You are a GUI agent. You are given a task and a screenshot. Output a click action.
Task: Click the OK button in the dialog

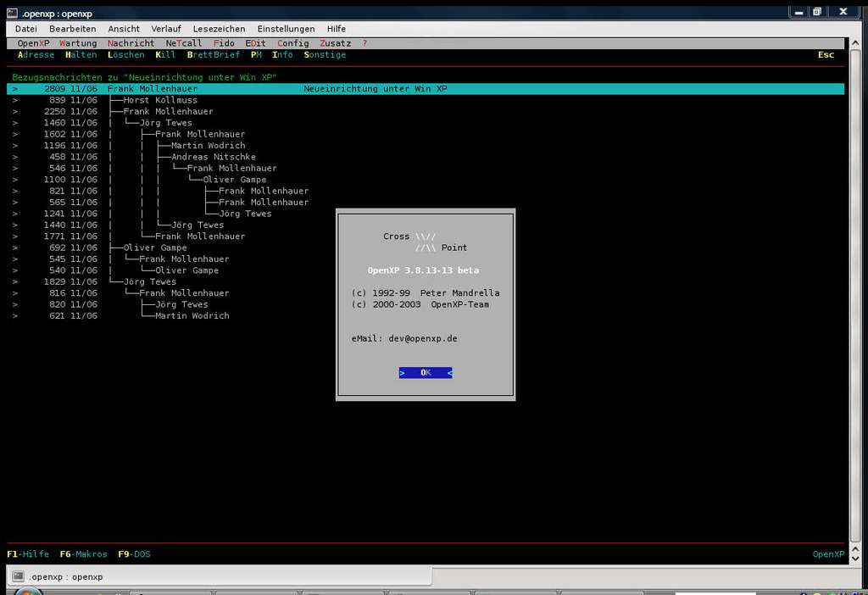click(x=426, y=373)
